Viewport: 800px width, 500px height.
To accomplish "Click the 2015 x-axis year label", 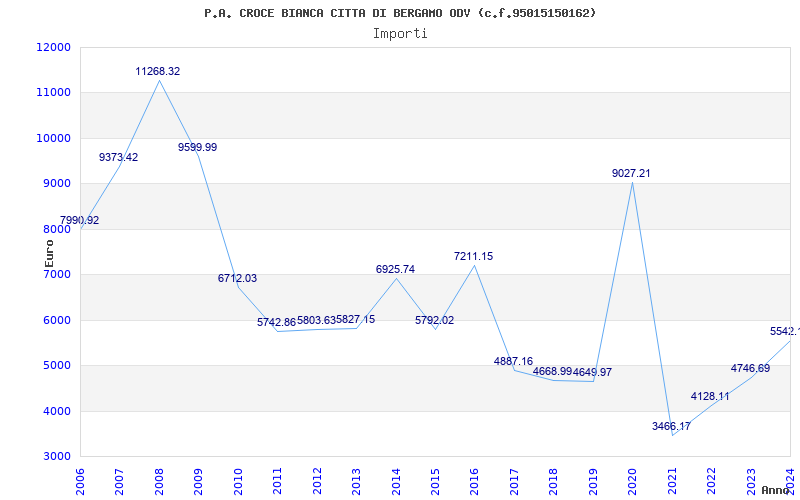I will (x=435, y=481).
